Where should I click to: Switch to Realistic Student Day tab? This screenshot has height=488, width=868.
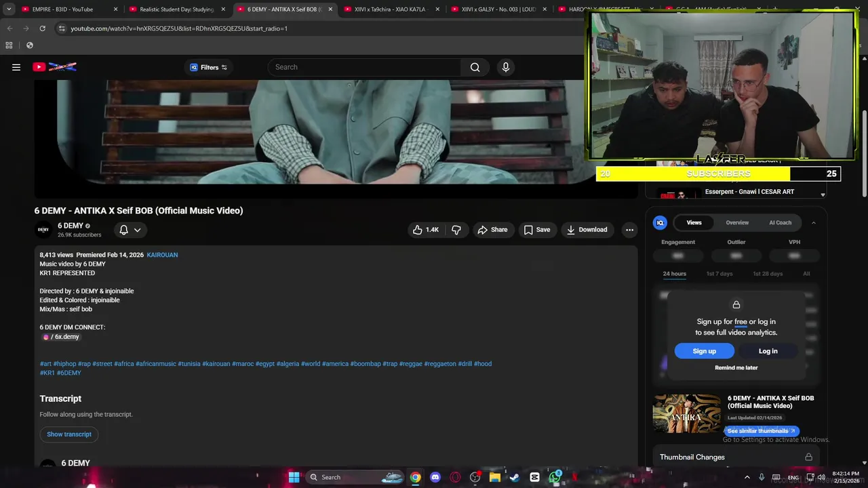[x=176, y=9]
